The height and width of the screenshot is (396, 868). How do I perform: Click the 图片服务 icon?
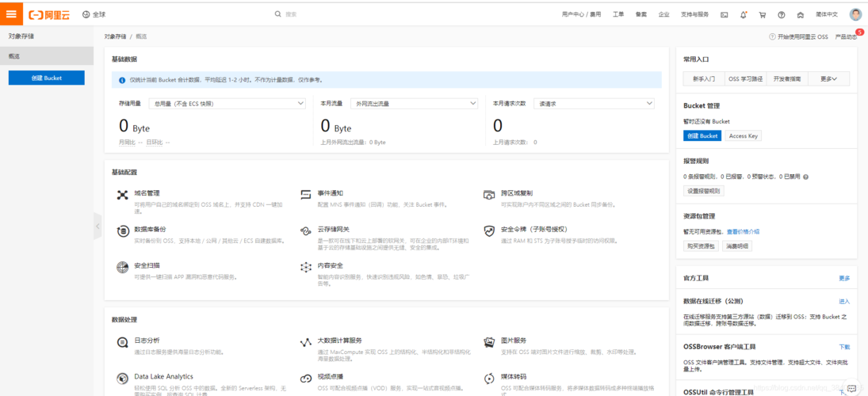pos(489,342)
